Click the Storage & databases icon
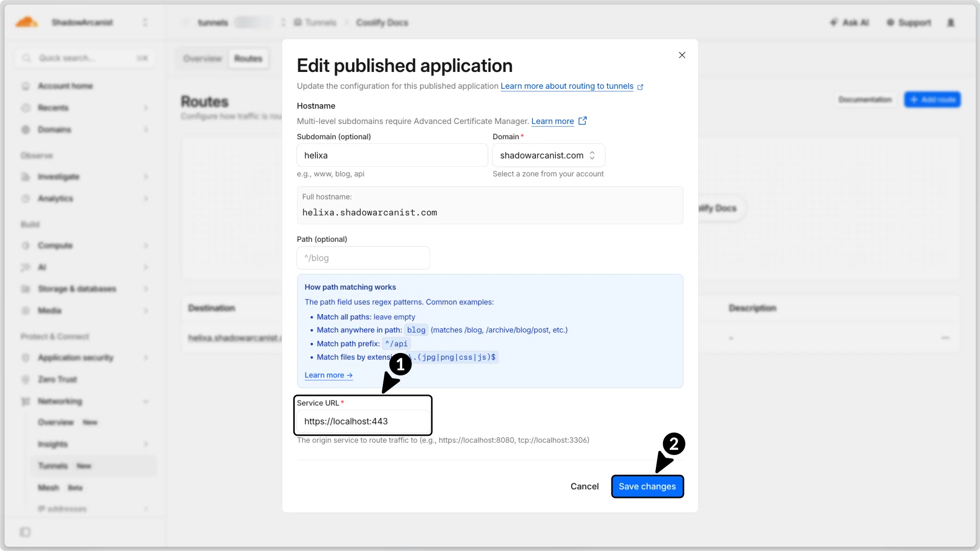The image size is (980, 551). click(26, 289)
